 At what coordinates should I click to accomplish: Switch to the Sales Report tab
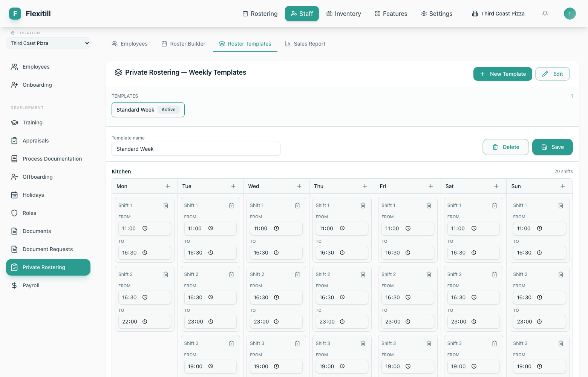pos(305,44)
